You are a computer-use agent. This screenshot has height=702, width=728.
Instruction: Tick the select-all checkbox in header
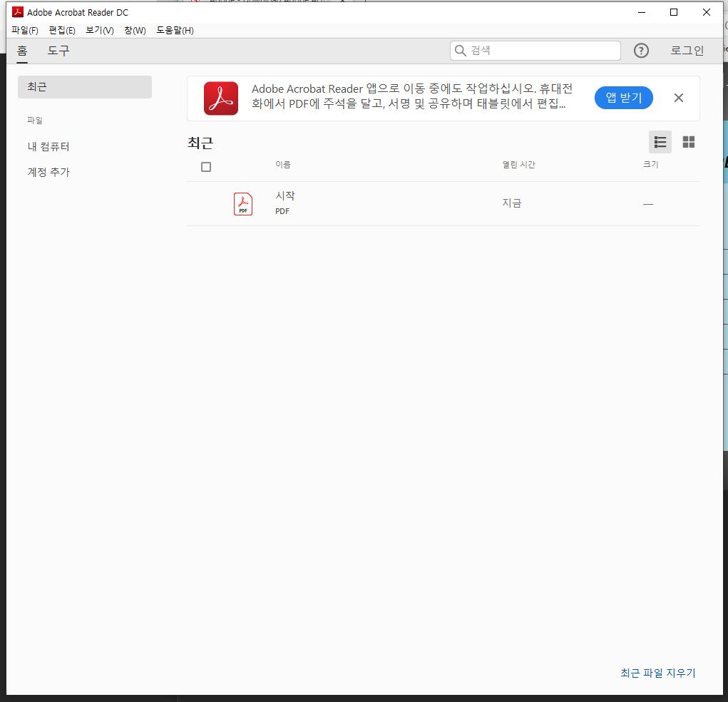click(x=205, y=167)
